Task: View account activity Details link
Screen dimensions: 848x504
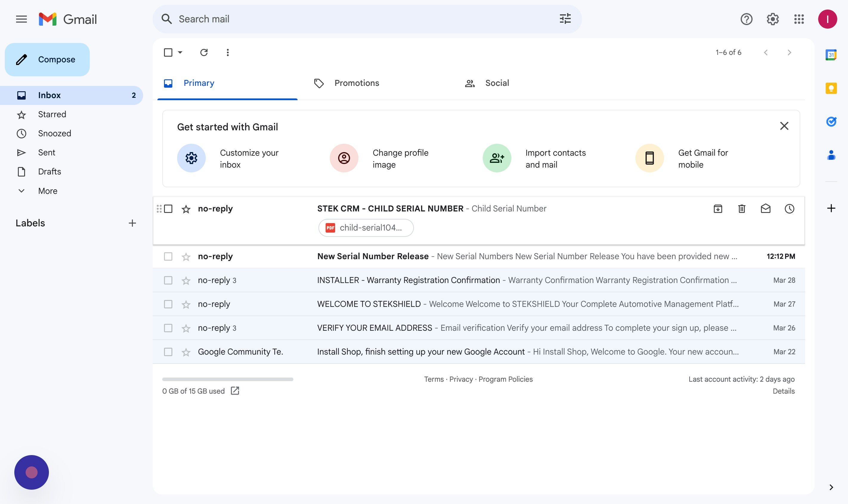Action: click(x=784, y=391)
